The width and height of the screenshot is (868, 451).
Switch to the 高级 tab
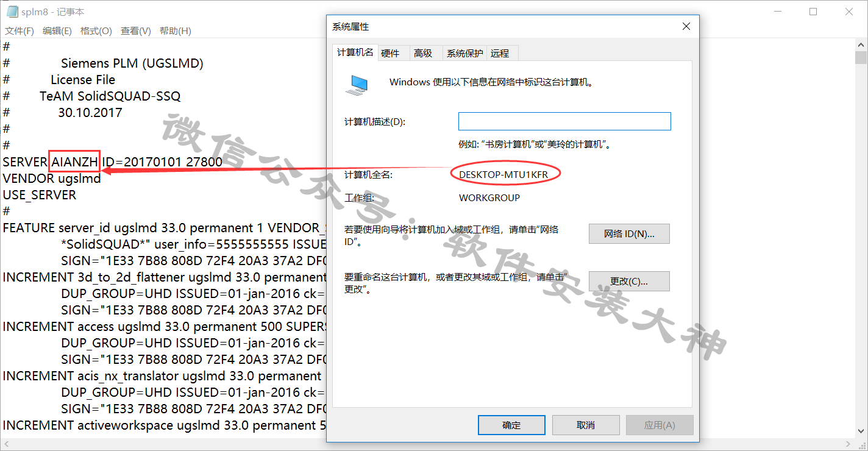(423, 53)
